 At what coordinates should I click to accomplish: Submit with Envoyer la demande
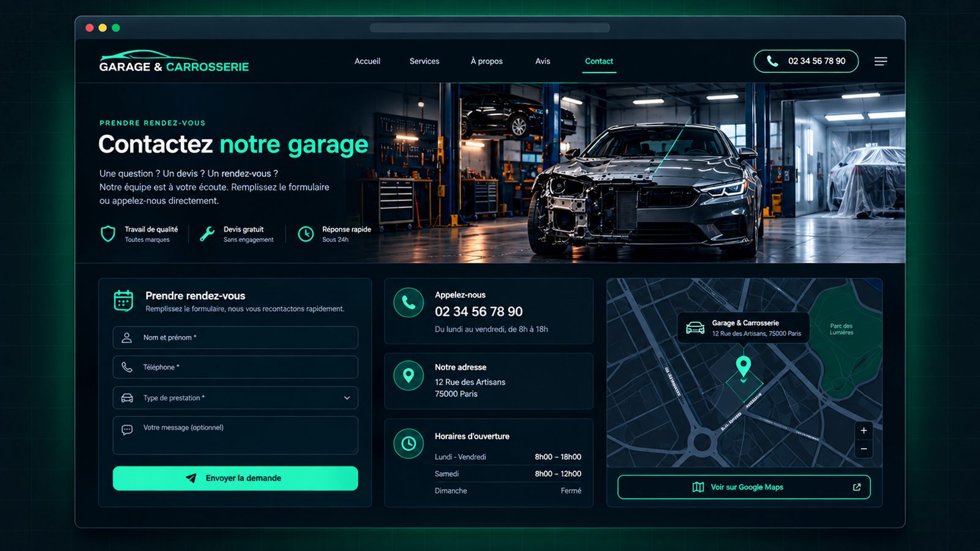coord(235,478)
